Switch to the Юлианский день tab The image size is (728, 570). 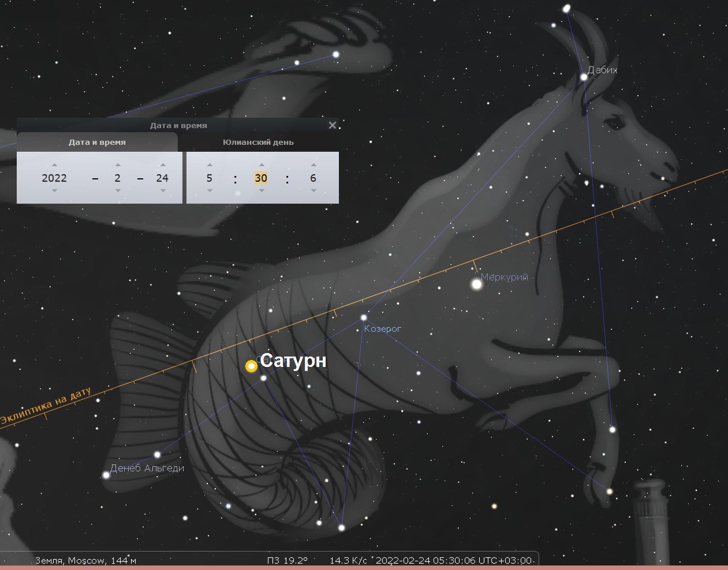[258, 142]
